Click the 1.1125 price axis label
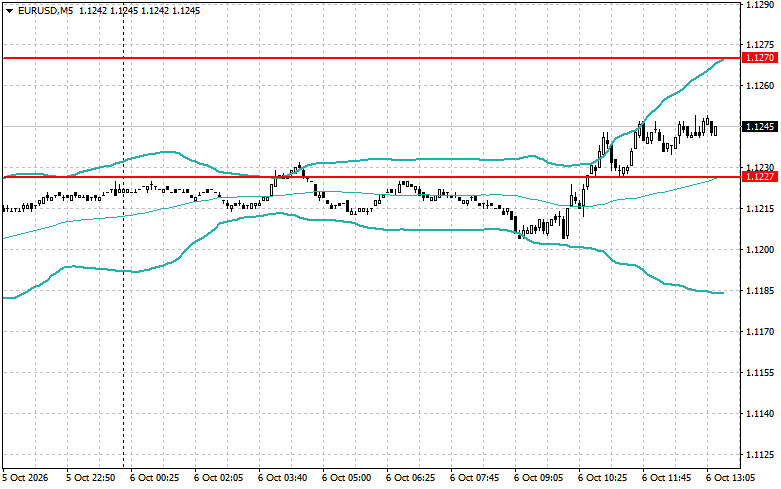Image resolution: width=781 pixels, height=489 pixels. [760, 455]
